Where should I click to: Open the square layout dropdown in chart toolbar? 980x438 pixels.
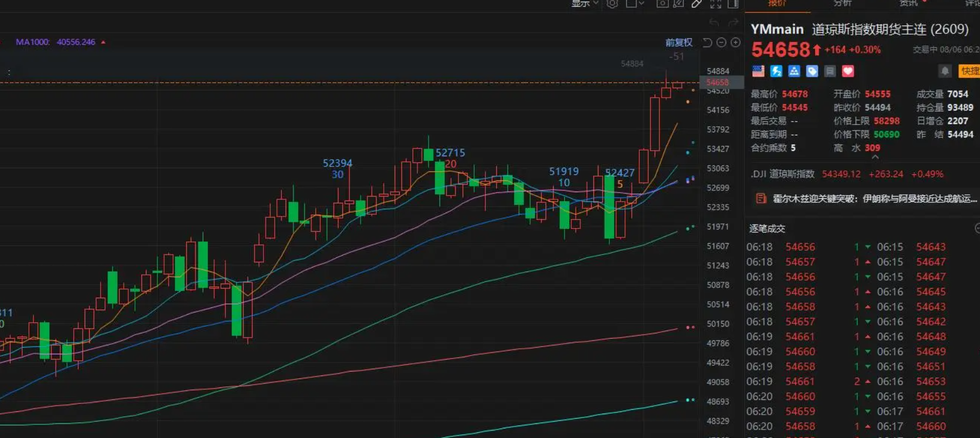[635, 3]
